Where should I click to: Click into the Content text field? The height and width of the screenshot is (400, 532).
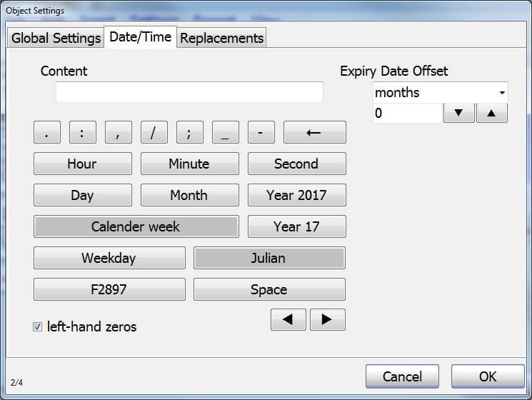189,92
